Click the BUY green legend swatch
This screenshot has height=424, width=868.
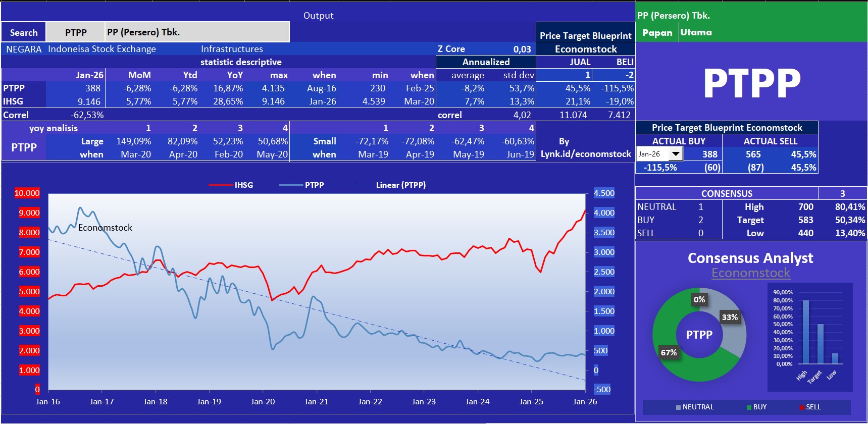click(x=749, y=407)
